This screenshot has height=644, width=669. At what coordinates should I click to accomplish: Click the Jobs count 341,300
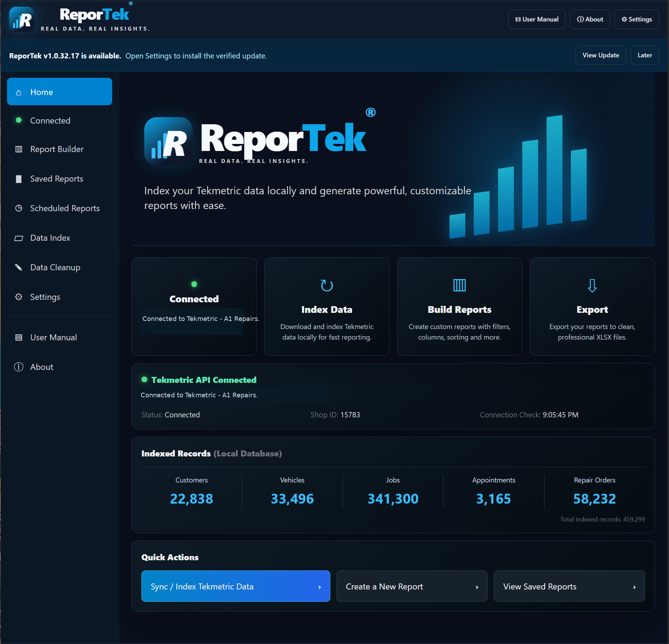click(x=393, y=499)
